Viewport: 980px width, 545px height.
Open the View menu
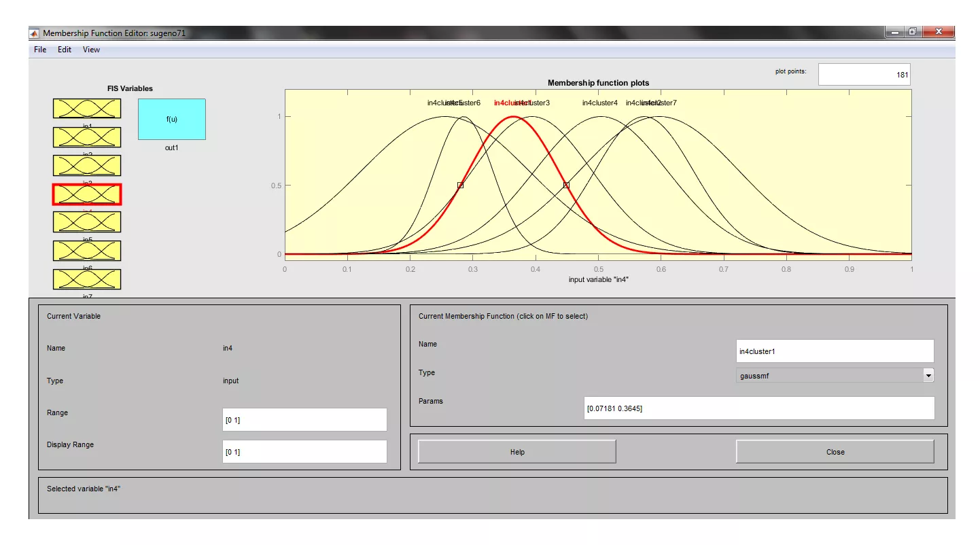click(91, 50)
